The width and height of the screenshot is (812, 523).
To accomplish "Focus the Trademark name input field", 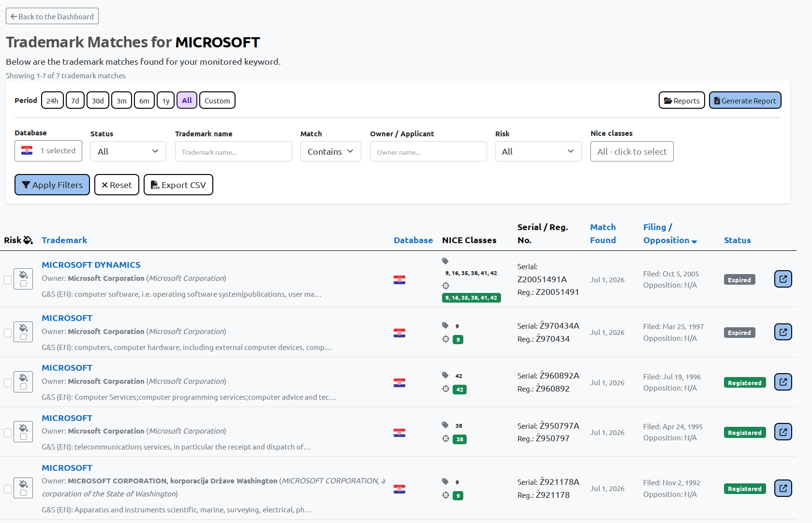I will [234, 151].
